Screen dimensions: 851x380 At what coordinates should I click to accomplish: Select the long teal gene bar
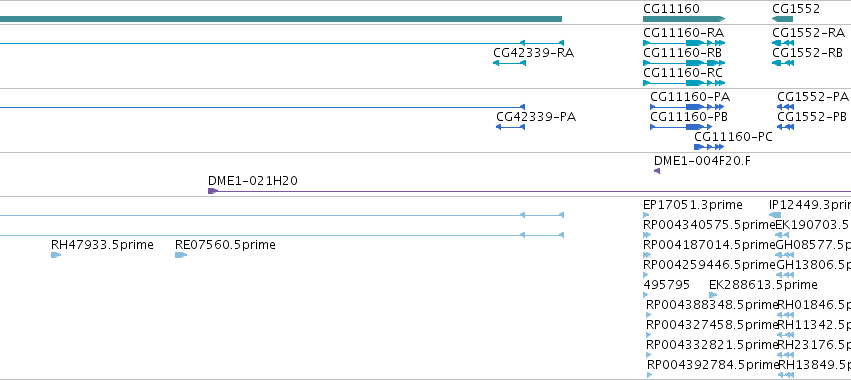[x=281, y=19]
